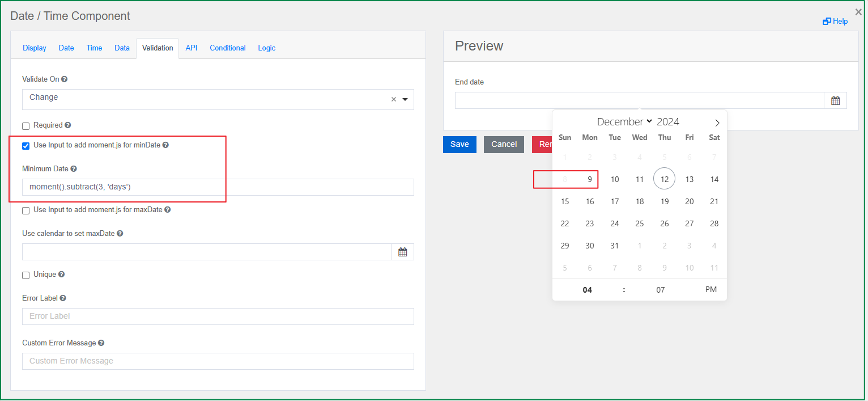Uncheck Use Input for minDate checkbox
Image resolution: width=868 pixels, height=401 pixels.
point(25,146)
